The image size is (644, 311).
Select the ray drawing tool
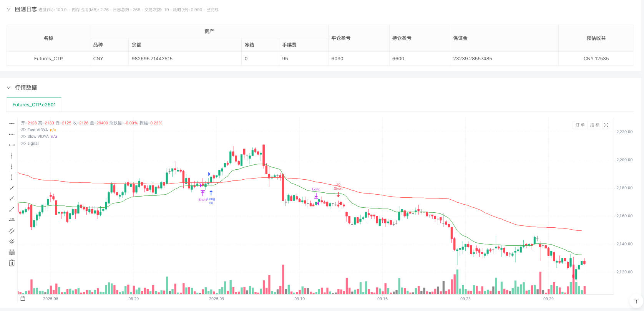[12, 199]
